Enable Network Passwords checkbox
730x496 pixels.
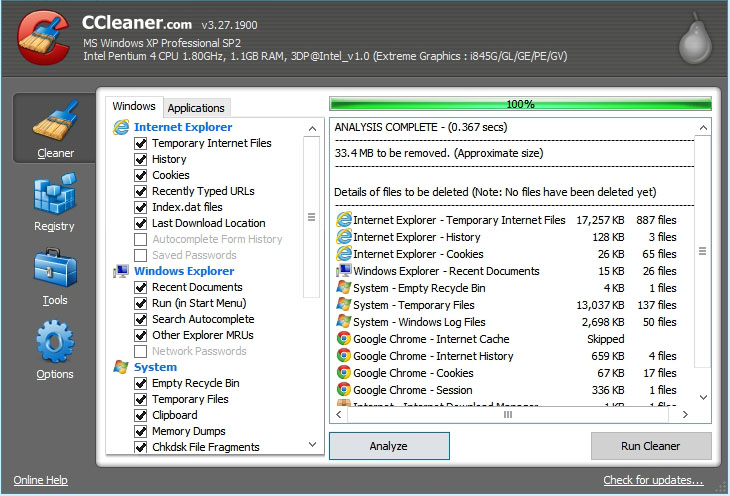click(141, 351)
